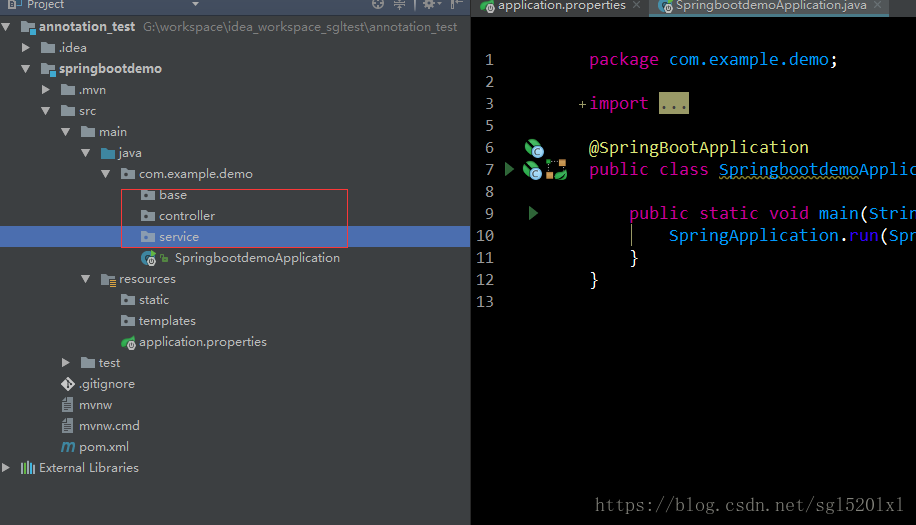Viewport: 916px width, 525px height.
Task: Click the run gutter arrow on line 7
Action: [509, 169]
